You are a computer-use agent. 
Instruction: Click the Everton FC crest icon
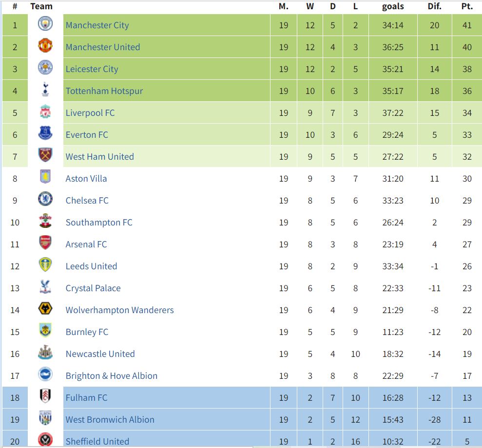tap(45, 133)
